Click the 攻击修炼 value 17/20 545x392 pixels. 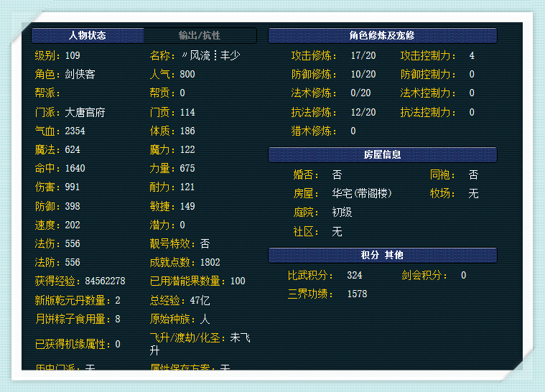pos(363,55)
